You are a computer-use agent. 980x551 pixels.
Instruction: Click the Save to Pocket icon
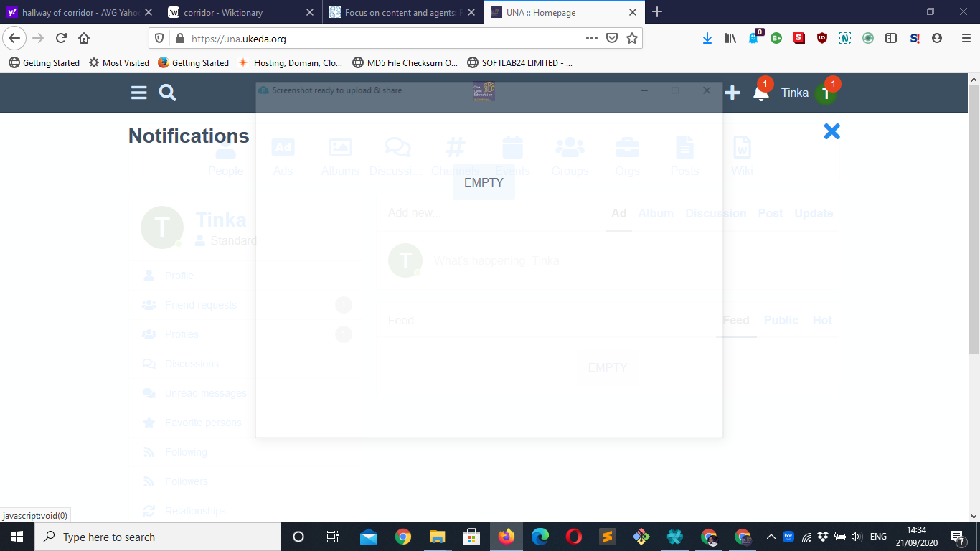coord(612,39)
